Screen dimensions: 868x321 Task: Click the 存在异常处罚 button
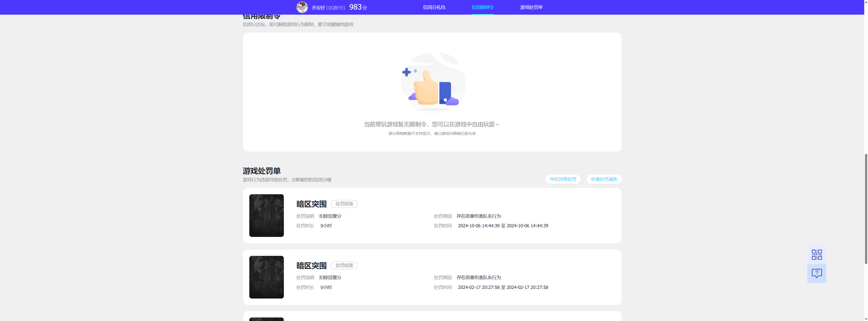pos(563,179)
